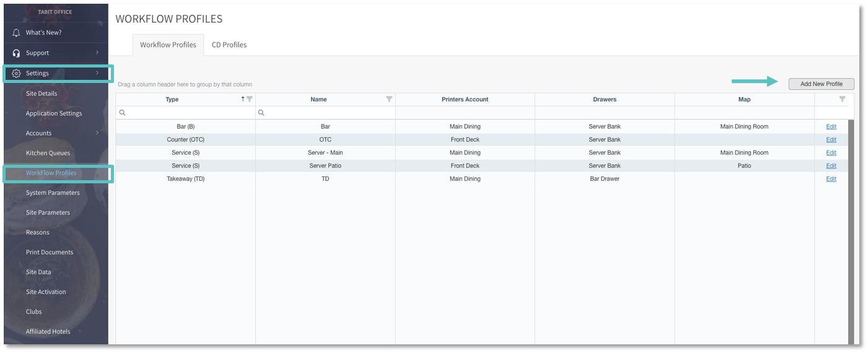
Task: Expand the Accounts submenu chevron
Action: click(x=97, y=133)
